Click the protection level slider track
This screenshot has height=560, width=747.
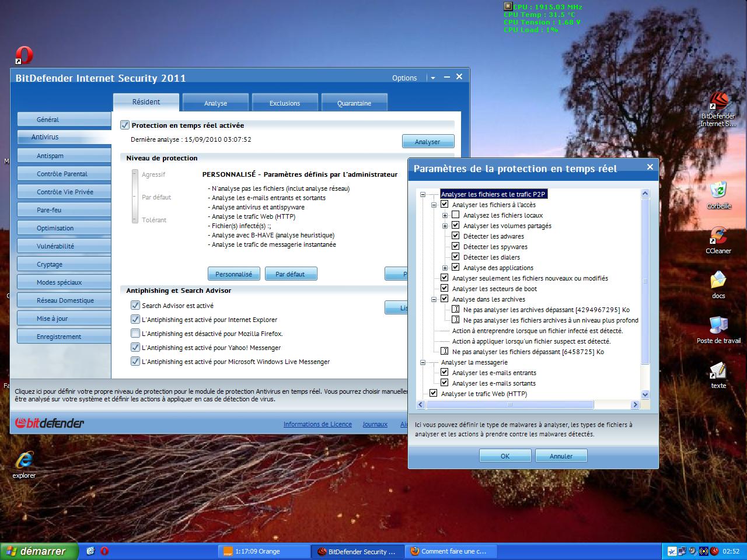pyautogui.click(x=135, y=197)
